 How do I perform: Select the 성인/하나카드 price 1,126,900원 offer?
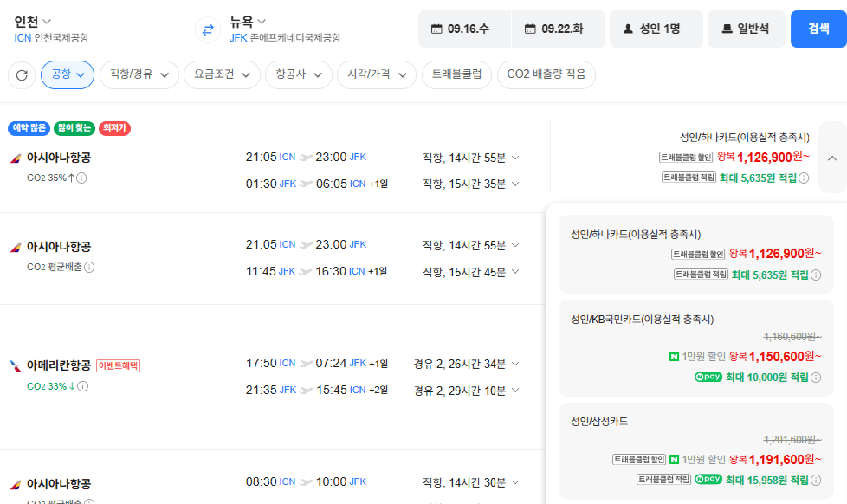point(695,254)
